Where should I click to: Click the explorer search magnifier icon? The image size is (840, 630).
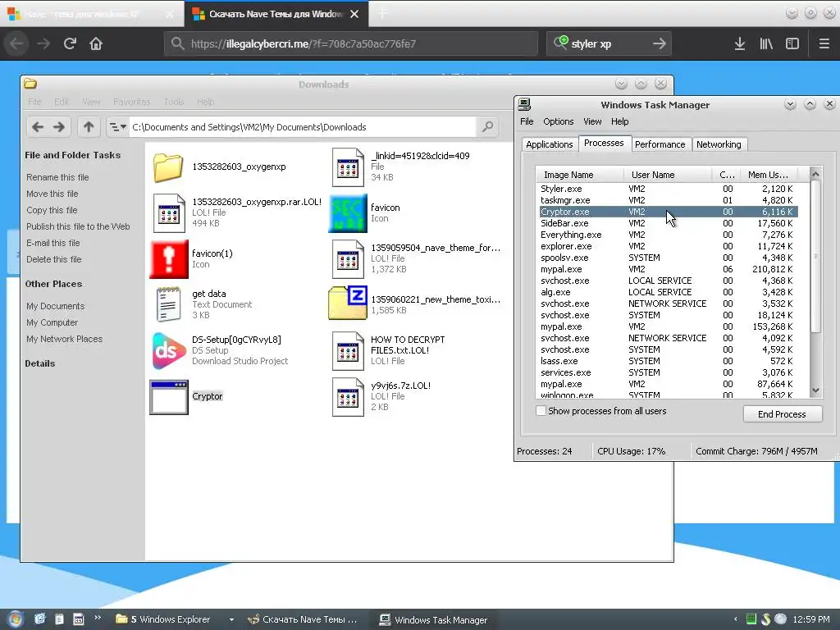[487, 127]
